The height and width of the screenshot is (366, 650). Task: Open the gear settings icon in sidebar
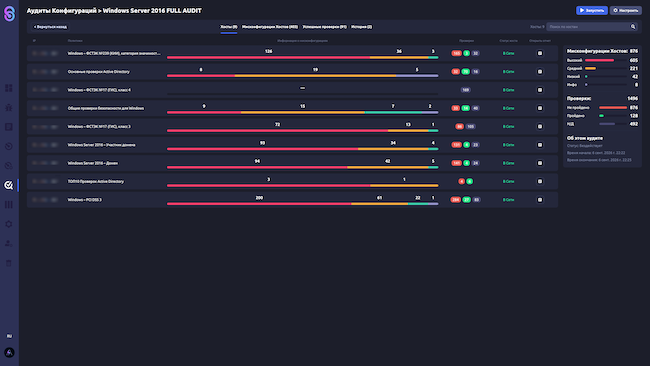(9, 224)
